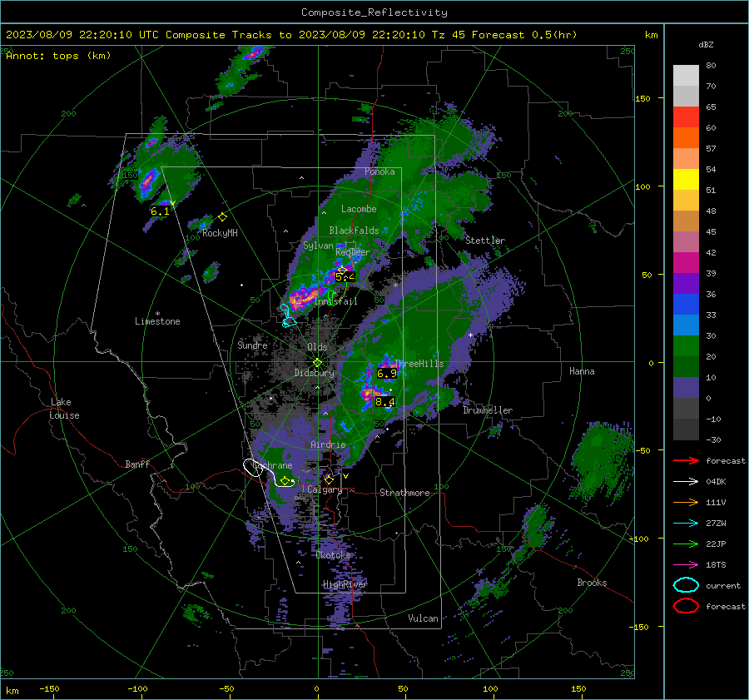Click the Banff city label
Screen dimensions: 749x700
point(137,464)
